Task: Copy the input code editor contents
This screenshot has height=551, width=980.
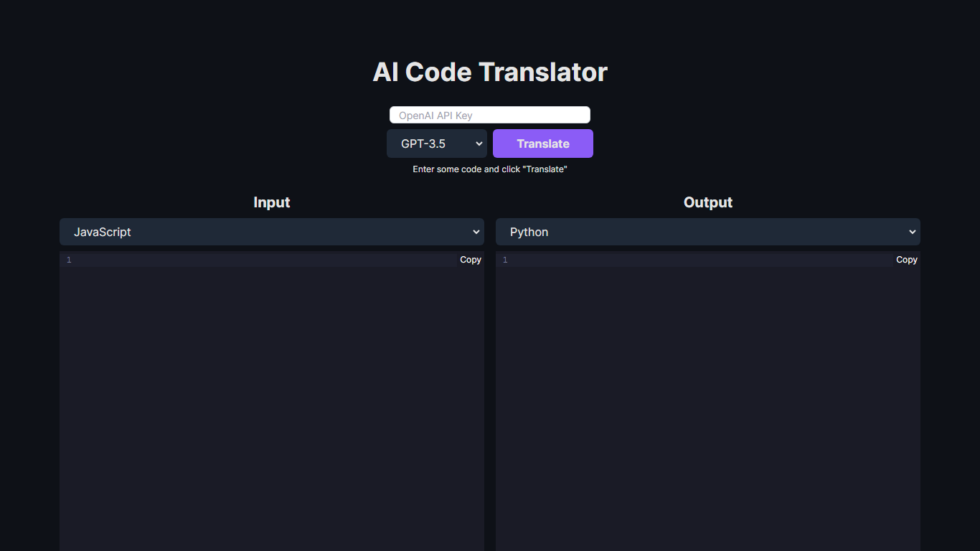Action: pos(471,260)
